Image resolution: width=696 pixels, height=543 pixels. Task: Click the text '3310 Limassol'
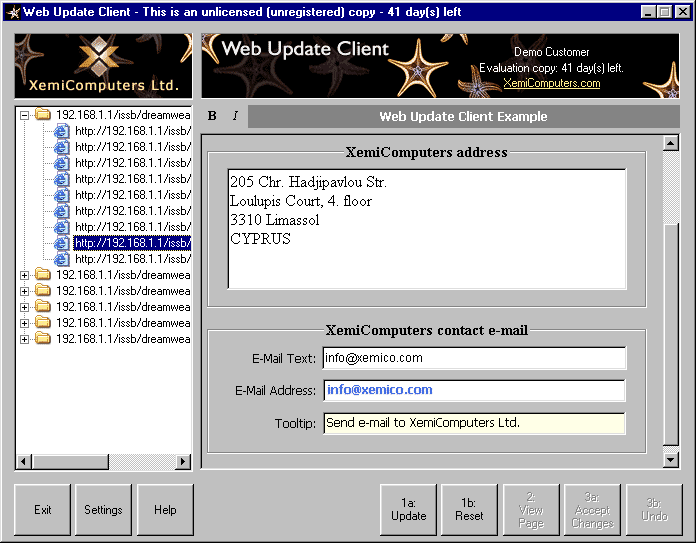coord(275,220)
